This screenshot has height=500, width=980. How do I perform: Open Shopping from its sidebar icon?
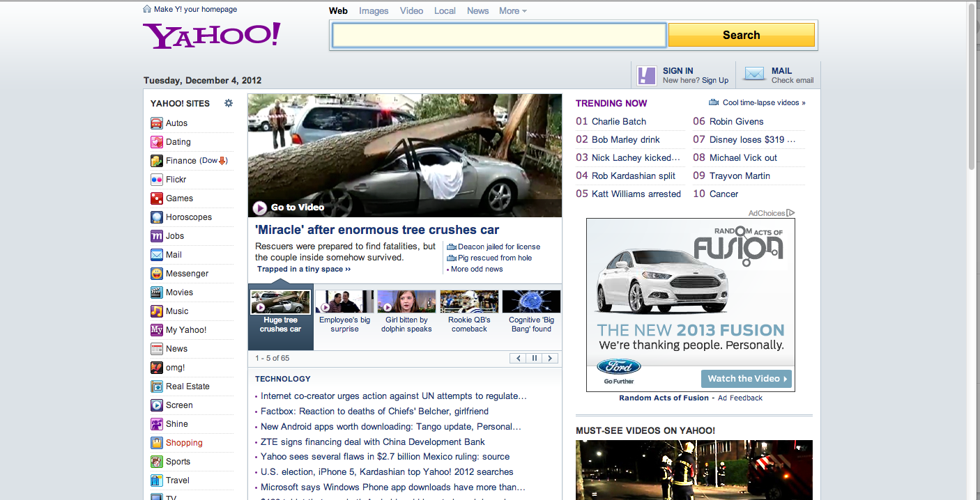pos(158,442)
